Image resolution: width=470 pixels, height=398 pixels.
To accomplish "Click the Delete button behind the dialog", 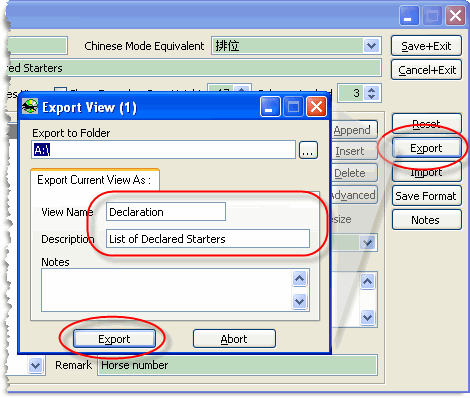I will tap(354, 173).
